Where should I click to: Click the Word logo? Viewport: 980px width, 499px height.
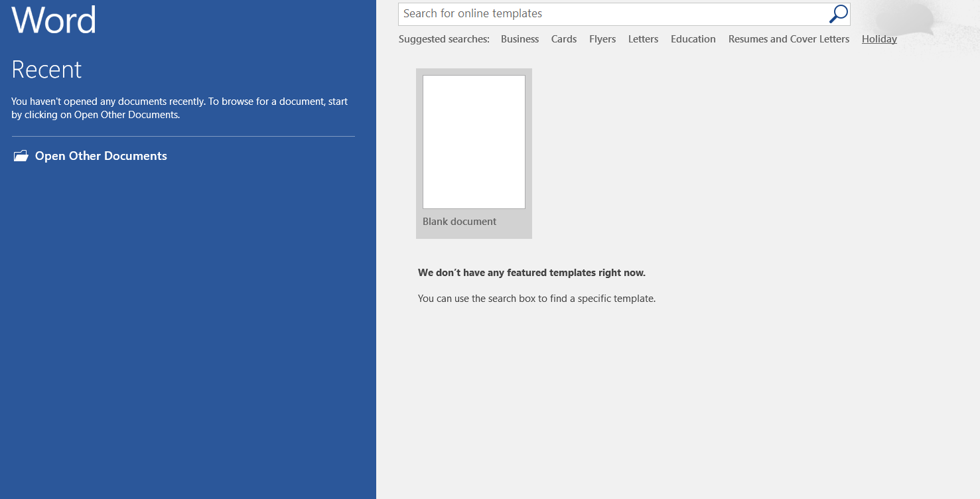tap(53, 20)
